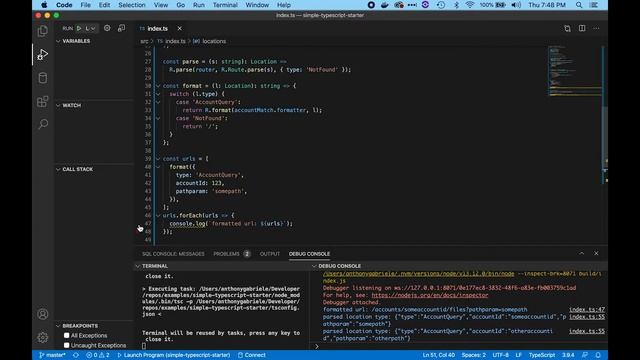Open the Accounts menu in the activity bar
Viewport: 640px width, 360px height.
pyautogui.click(x=42, y=314)
